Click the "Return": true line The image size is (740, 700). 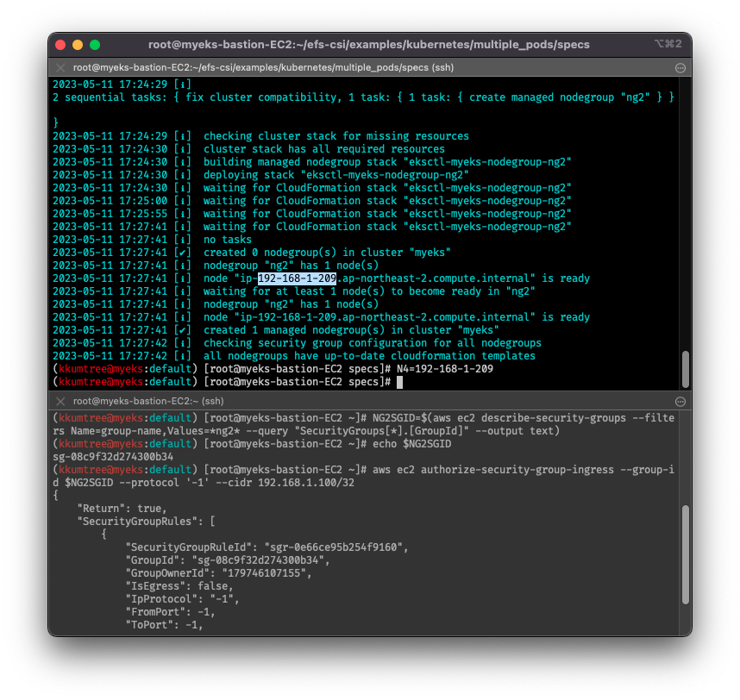122,509
